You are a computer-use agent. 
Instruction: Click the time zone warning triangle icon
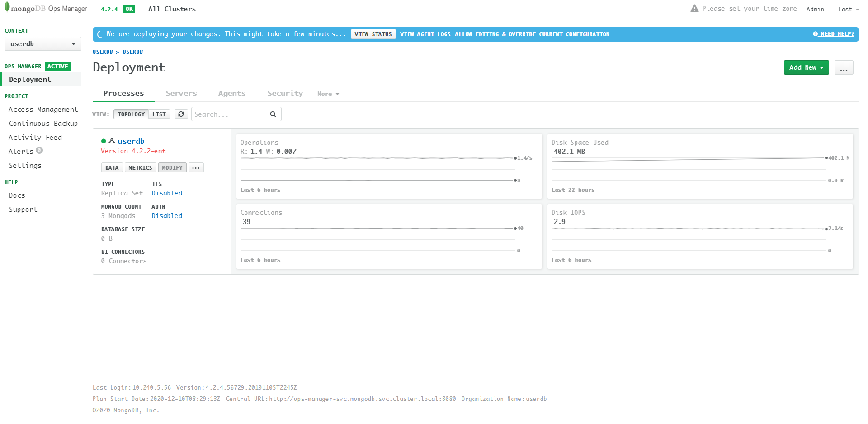[x=694, y=8]
